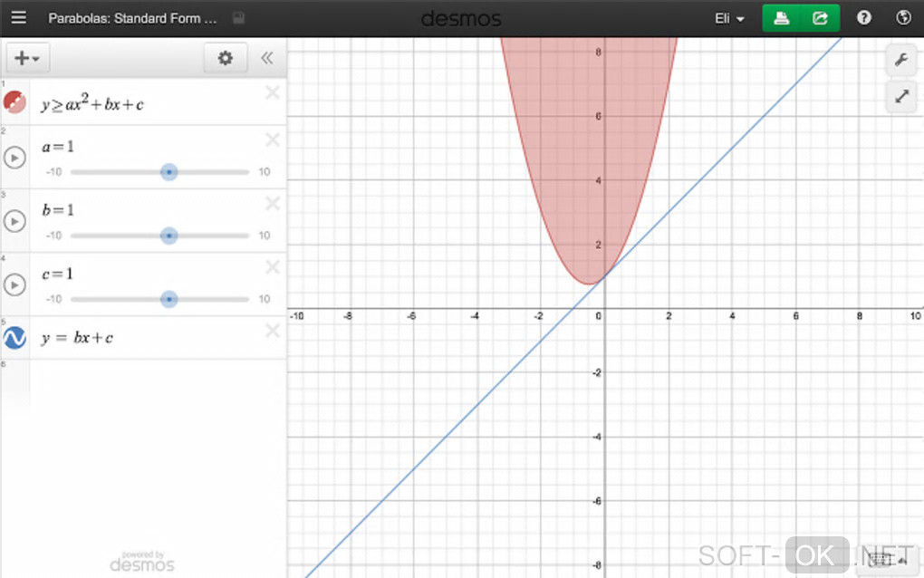Screen dimensions: 924x578
Task: Toggle the red parabola inequality visibility
Action: point(14,102)
